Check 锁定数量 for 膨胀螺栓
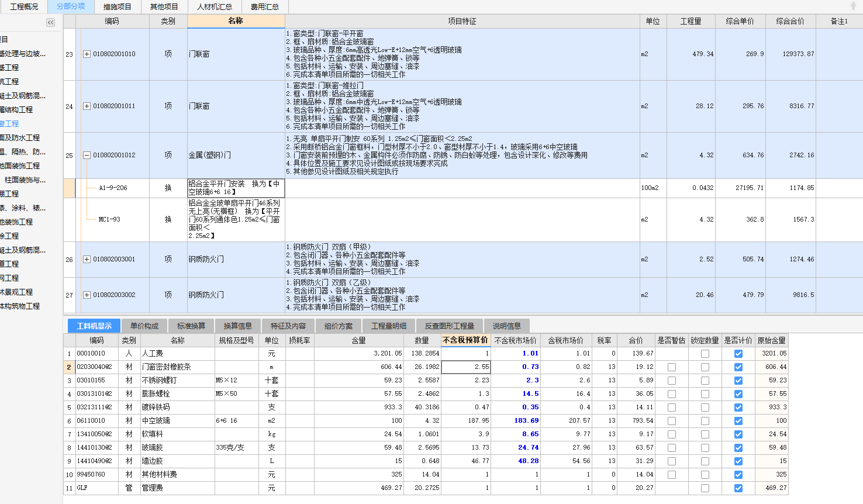This screenshot has width=863, height=504. coord(705,394)
